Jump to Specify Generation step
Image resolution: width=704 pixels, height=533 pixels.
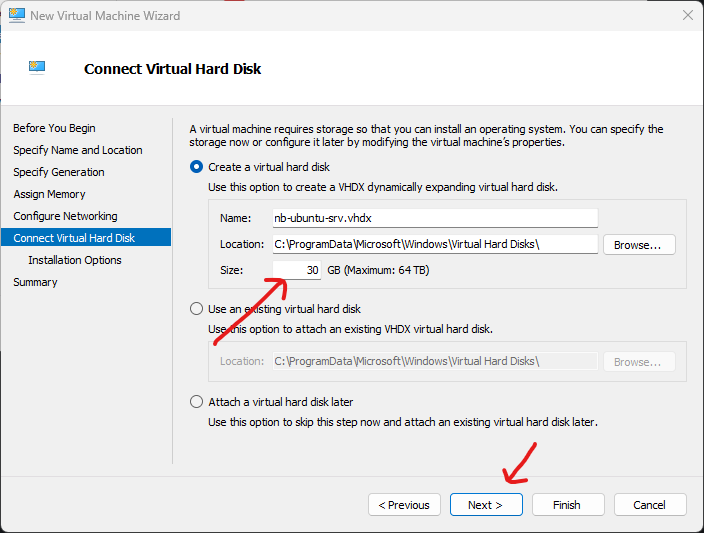[x=58, y=172]
